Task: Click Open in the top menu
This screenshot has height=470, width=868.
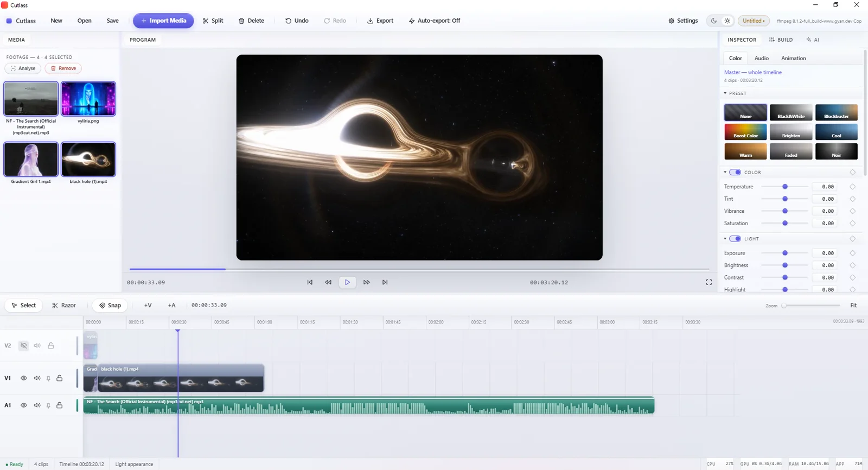Action: [x=84, y=21]
